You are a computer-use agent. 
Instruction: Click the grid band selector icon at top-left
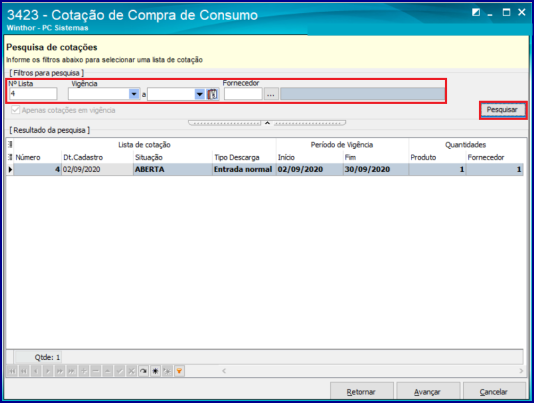tap(10, 144)
